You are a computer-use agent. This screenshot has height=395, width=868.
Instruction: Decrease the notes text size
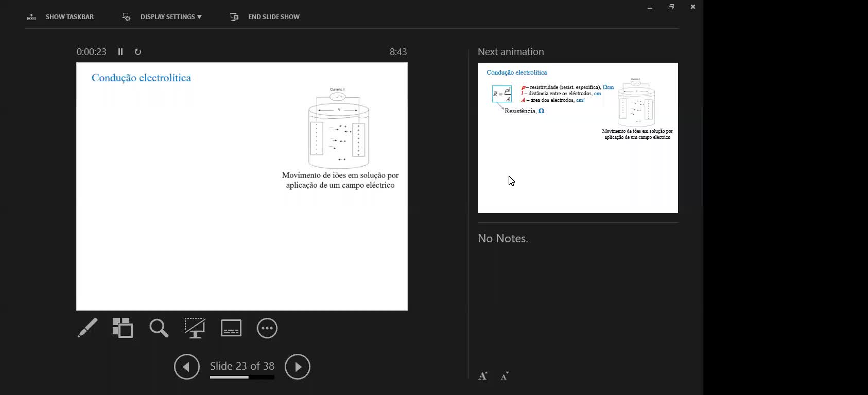pos(505,376)
